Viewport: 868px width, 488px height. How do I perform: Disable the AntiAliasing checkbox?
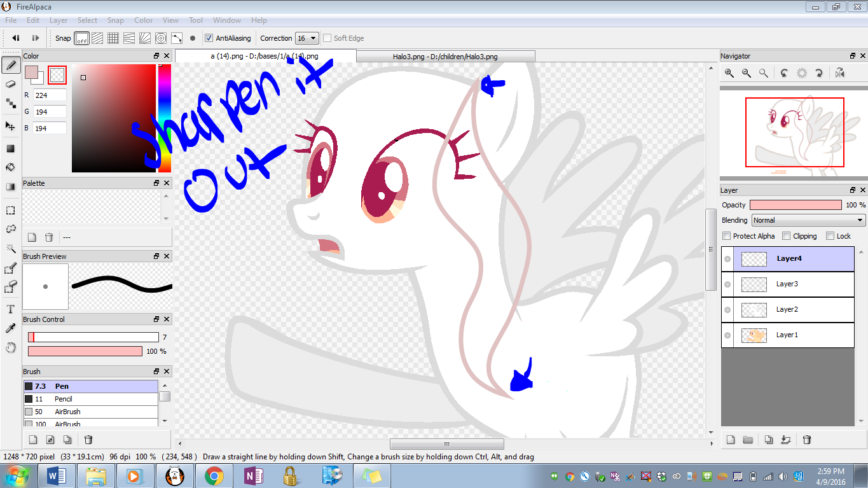[209, 38]
